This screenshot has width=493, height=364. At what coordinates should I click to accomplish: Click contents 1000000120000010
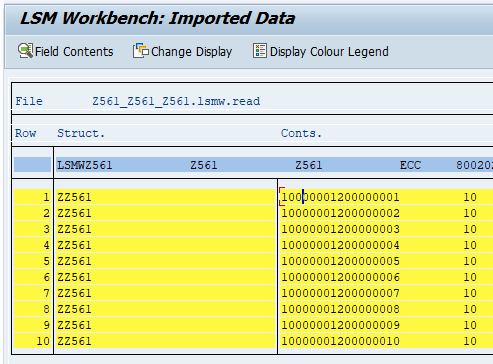340,341
